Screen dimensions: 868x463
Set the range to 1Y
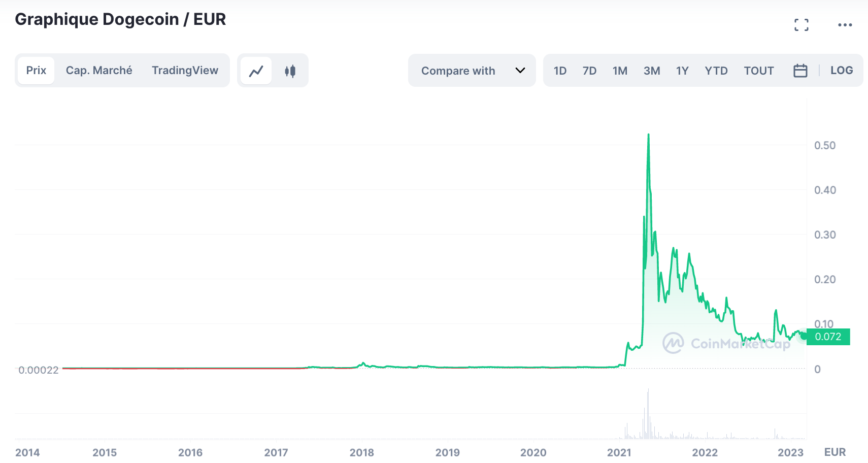pyautogui.click(x=682, y=71)
